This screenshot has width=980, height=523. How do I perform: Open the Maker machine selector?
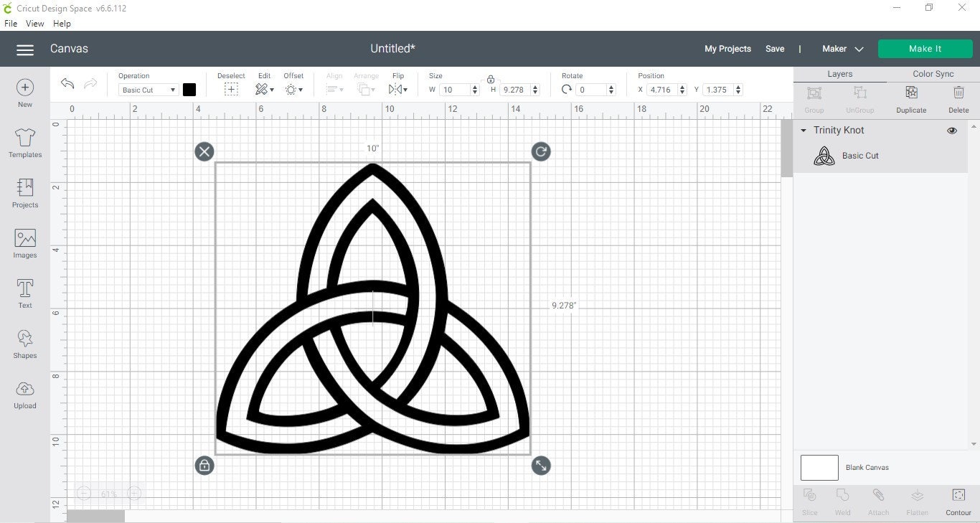pos(843,49)
